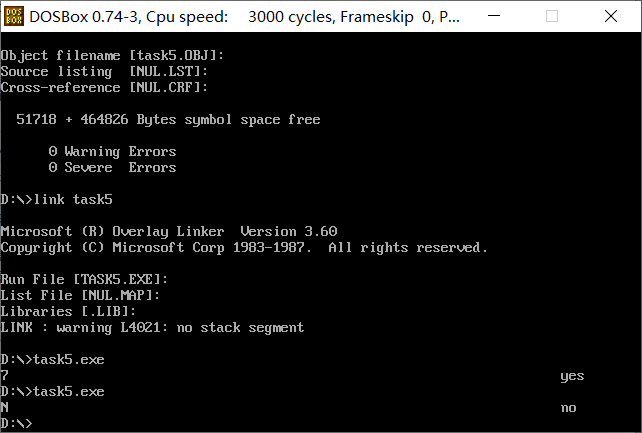642x433 pixels.
Task: Click the DOSBox title bar text
Action: 244,17
